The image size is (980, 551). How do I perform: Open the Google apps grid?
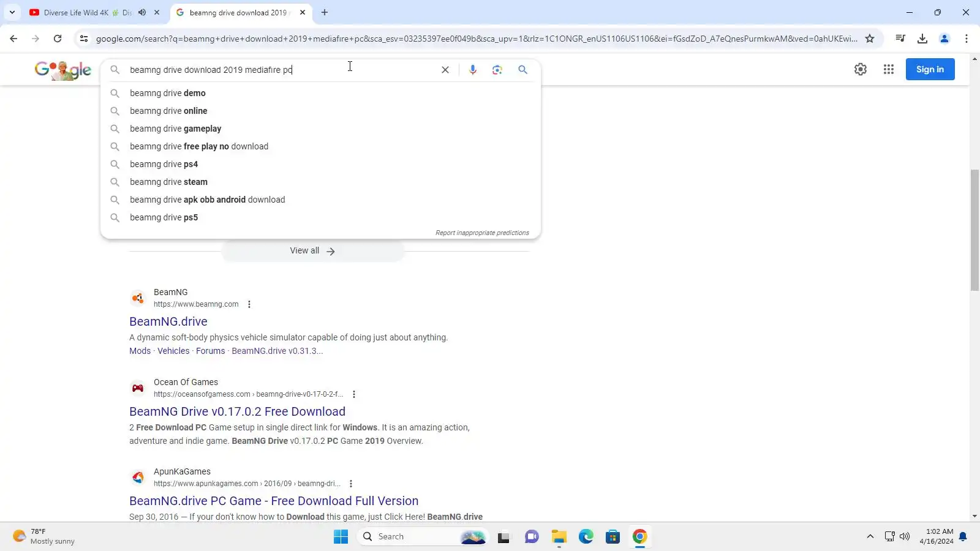(889, 69)
